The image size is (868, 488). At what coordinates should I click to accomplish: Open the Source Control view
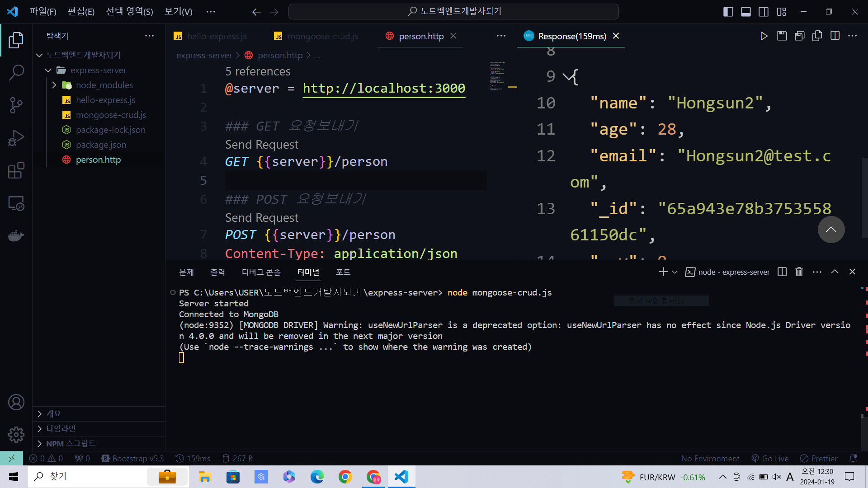coord(16,105)
